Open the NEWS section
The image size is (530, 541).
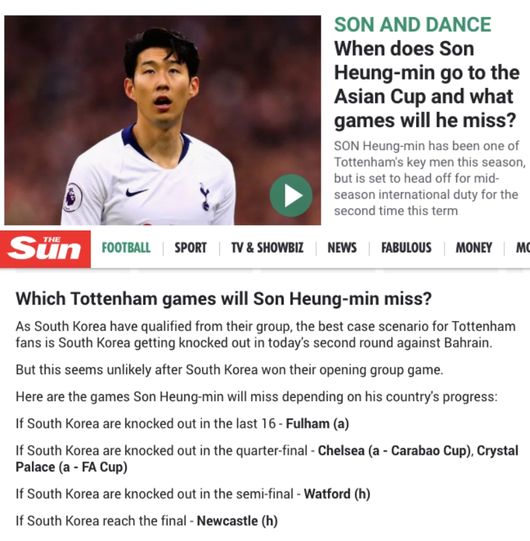click(x=342, y=248)
